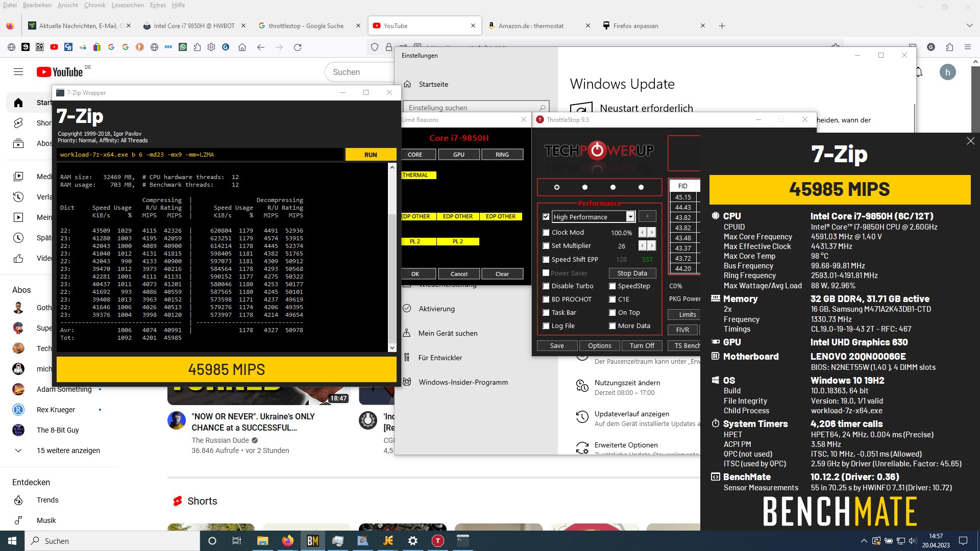Open the Shorts sidebar icon
Screen dimensions: 980x551
[18, 123]
